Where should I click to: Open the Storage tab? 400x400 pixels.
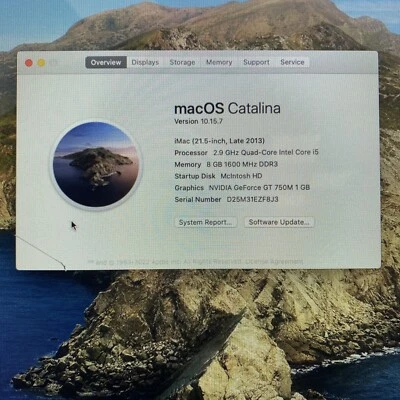(182, 62)
